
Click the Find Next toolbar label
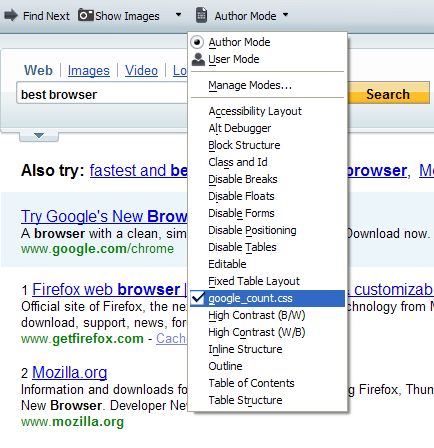46,16
